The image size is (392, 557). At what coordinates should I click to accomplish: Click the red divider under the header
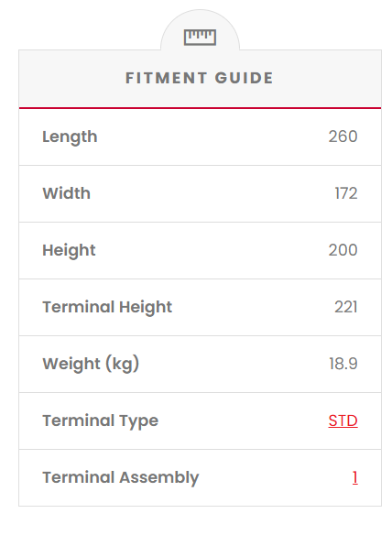pos(200,108)
